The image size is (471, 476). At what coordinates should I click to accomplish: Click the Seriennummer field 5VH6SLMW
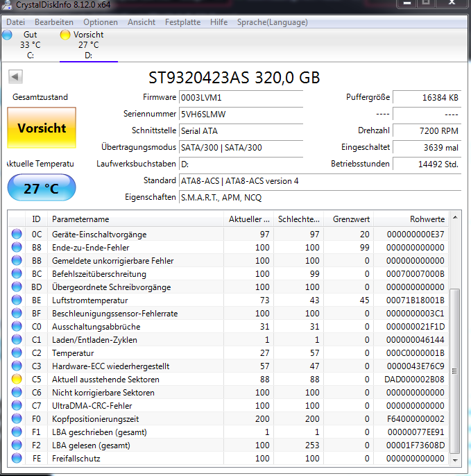(x=241, y=114)
